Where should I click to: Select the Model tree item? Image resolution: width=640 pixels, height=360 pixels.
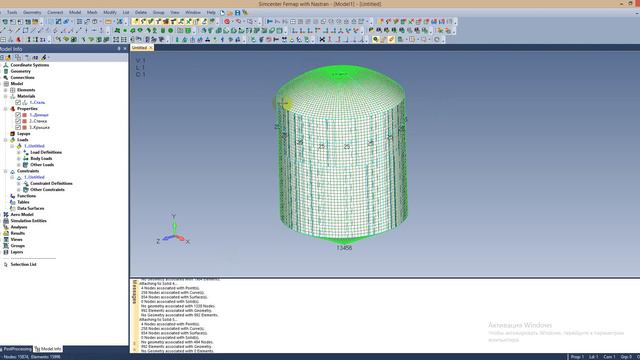[17, 84]
